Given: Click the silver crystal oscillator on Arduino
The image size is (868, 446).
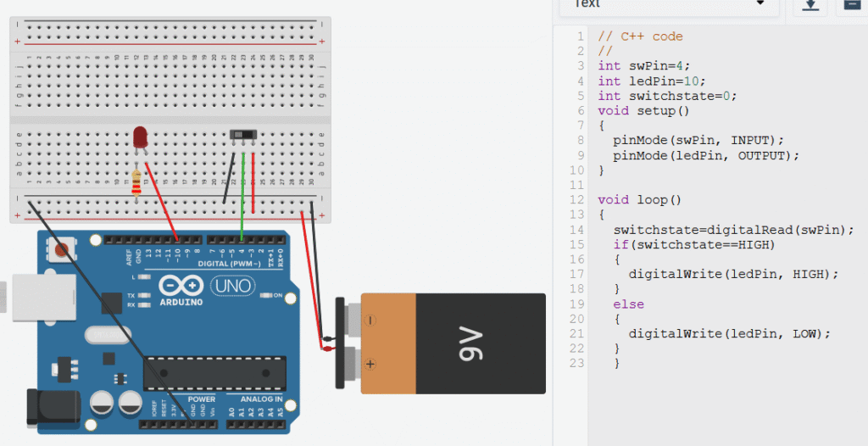Looking at the screenshot, I should (x=108, y=335).
